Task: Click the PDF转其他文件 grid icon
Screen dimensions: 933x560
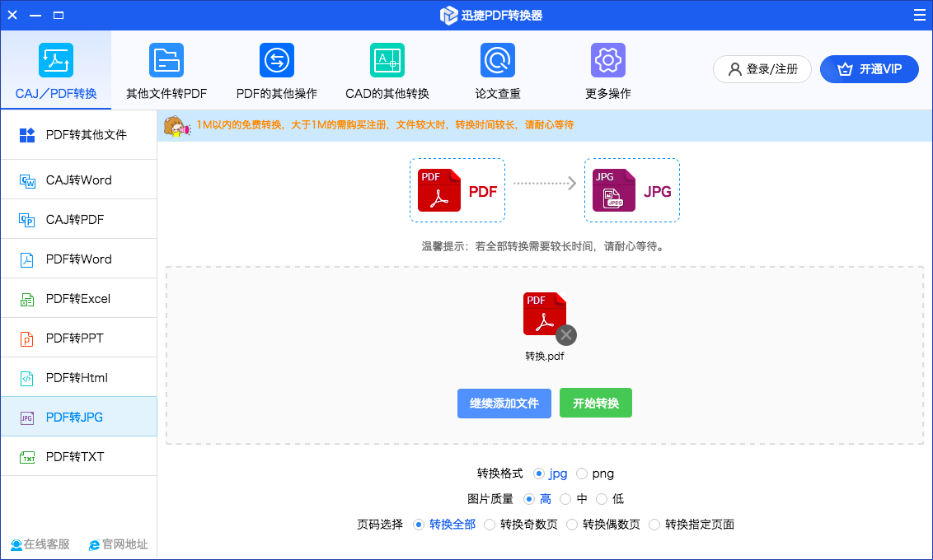Action: 26,135
